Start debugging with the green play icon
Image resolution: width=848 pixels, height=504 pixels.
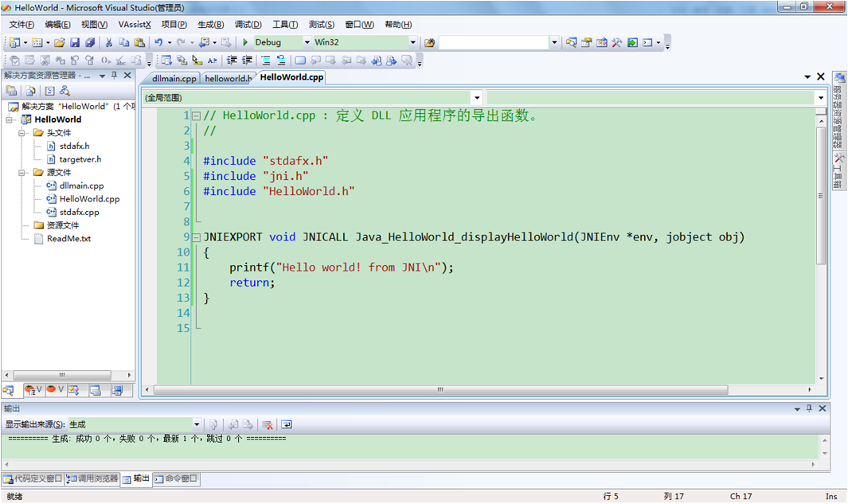click(245, 42)
